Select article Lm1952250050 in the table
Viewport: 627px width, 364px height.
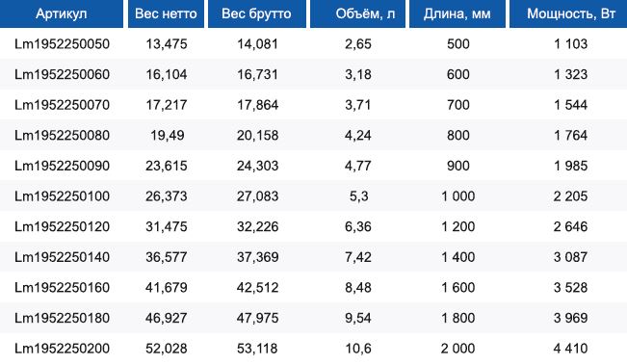point(62,44)
